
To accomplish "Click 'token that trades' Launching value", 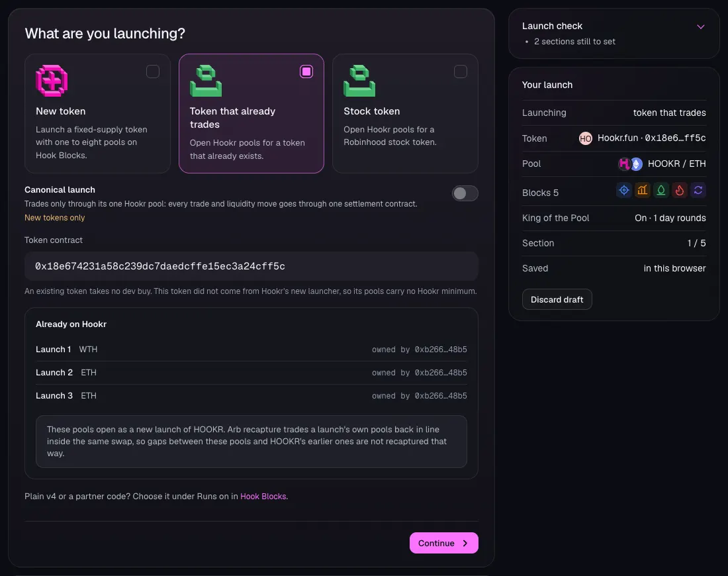I will pos(670,113).
